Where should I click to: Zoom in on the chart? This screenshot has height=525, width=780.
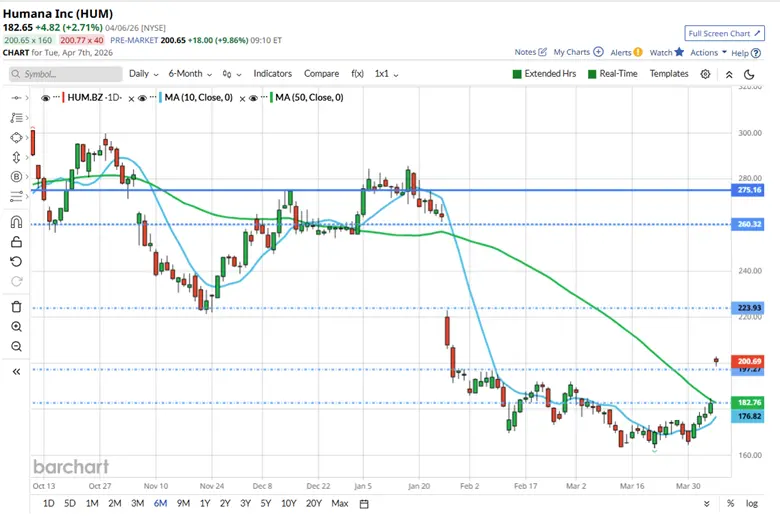click(16, 327)
